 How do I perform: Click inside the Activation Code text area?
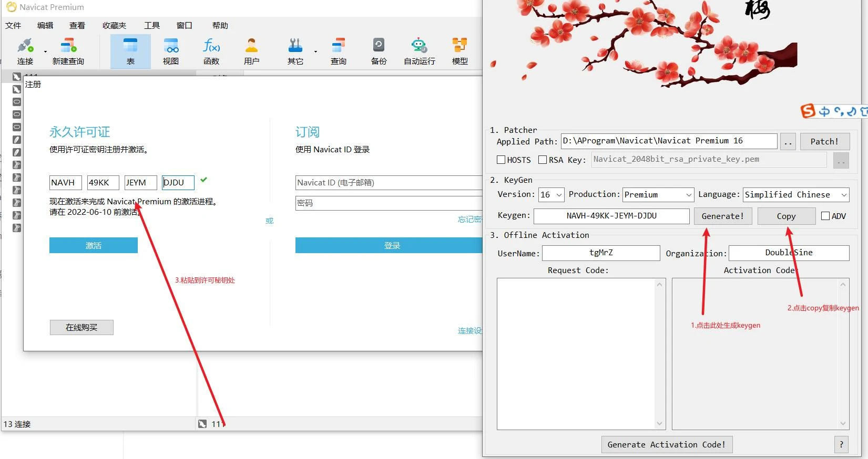pyautogui.click(x=754, y=354)
